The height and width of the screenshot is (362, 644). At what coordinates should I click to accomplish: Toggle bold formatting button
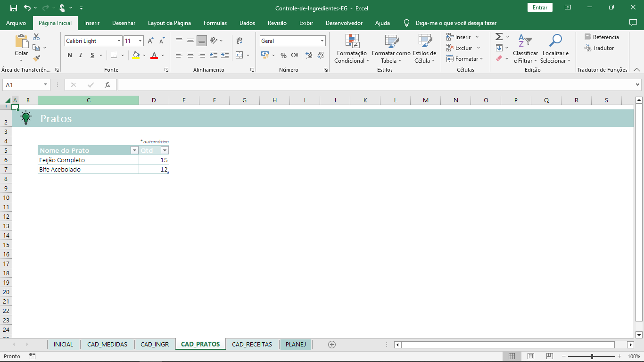[70, 55]
